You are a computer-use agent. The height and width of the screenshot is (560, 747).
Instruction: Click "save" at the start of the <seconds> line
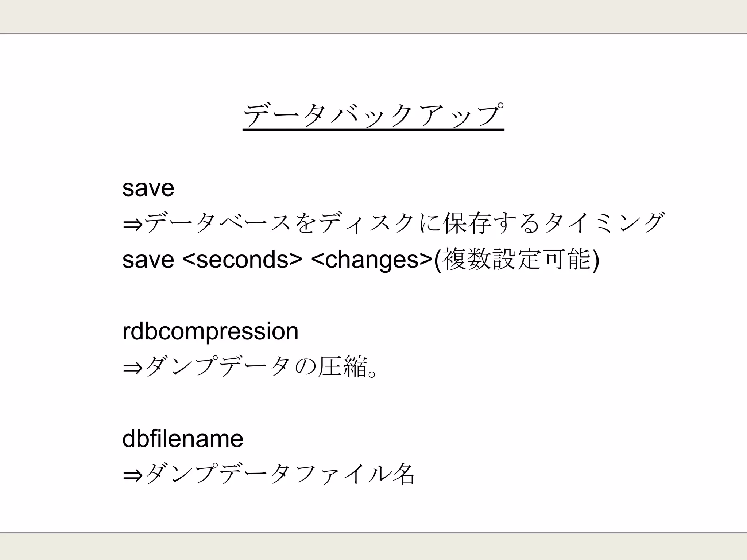coord(148,260)
